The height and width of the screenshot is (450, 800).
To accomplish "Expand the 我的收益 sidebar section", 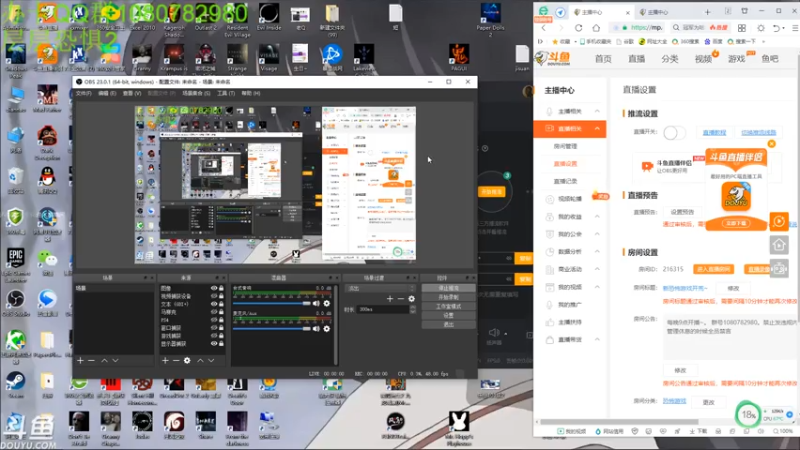I will (x=597, y=217).
